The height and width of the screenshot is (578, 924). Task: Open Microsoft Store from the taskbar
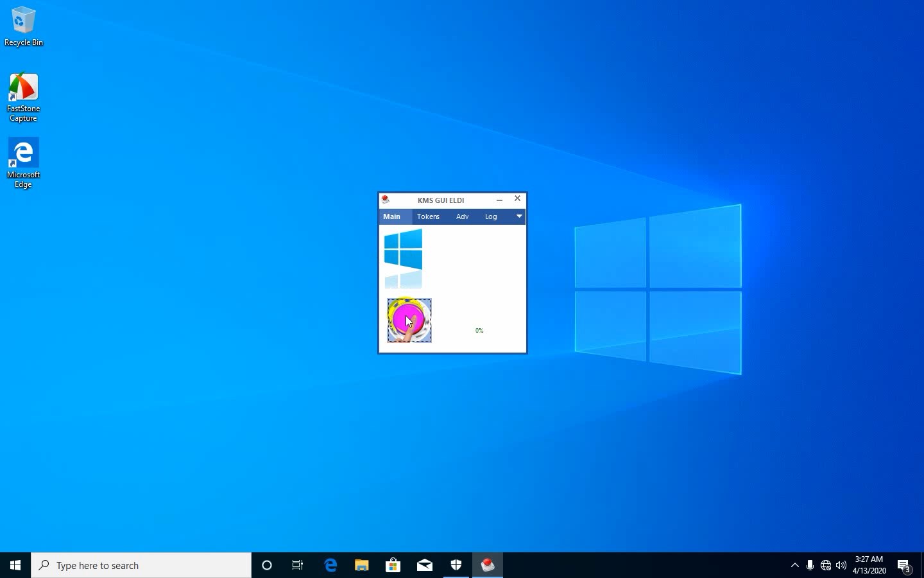393,565
